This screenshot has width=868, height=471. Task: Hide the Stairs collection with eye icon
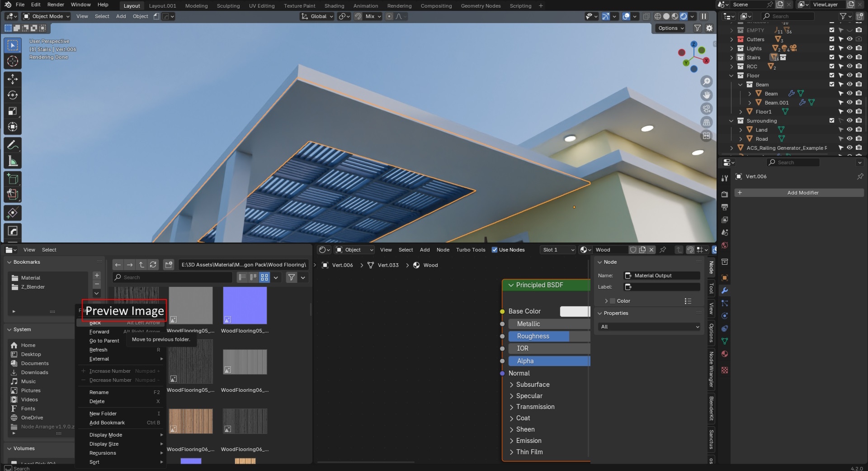[849, 57]
